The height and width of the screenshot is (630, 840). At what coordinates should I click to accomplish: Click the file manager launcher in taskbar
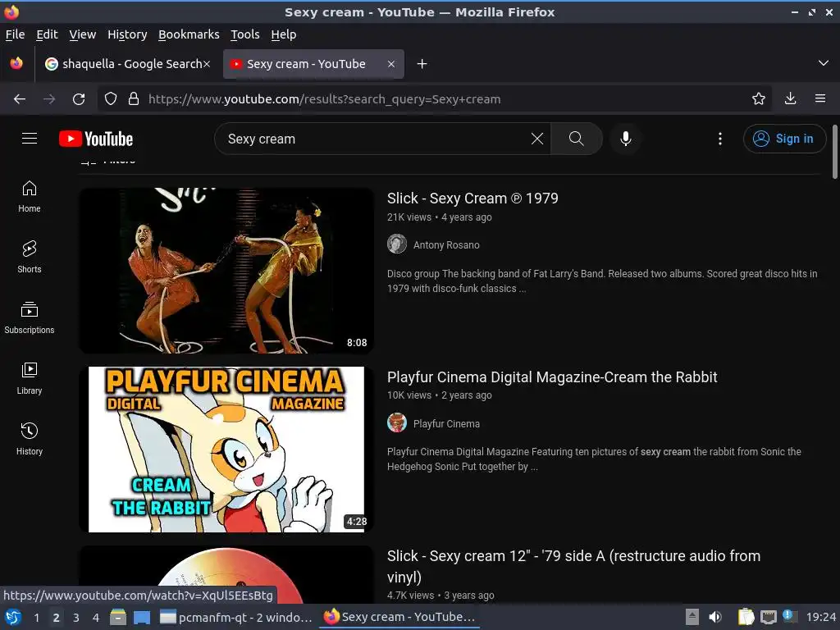click(x=118, y=617)
